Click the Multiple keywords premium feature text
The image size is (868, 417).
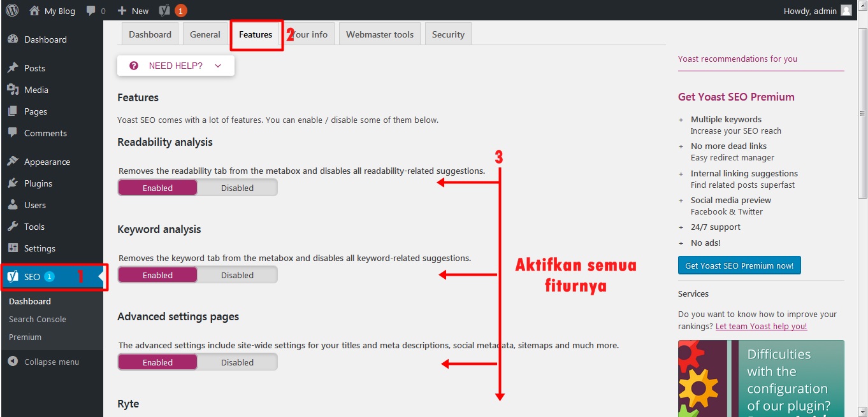point(726,119)
